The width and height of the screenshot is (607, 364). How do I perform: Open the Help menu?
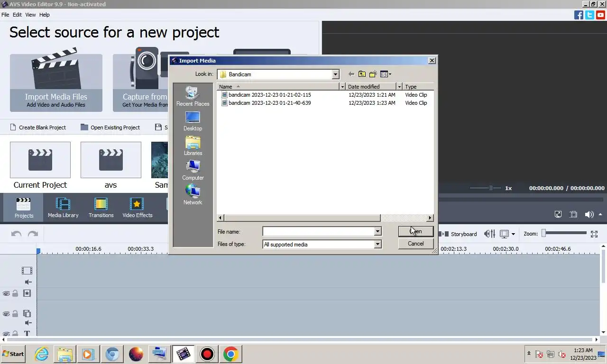point(44,15)
